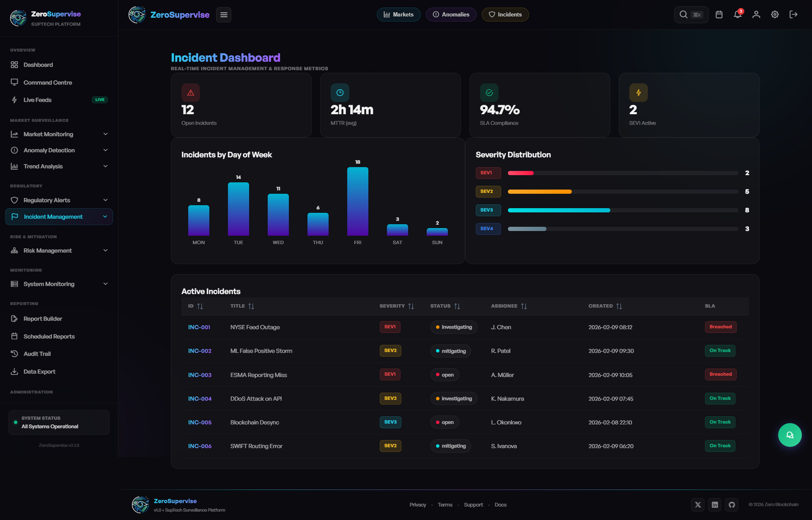Click the ZeroSupervise header logo
The width and height of the screenshot is (812, 520).
[137, 15]
